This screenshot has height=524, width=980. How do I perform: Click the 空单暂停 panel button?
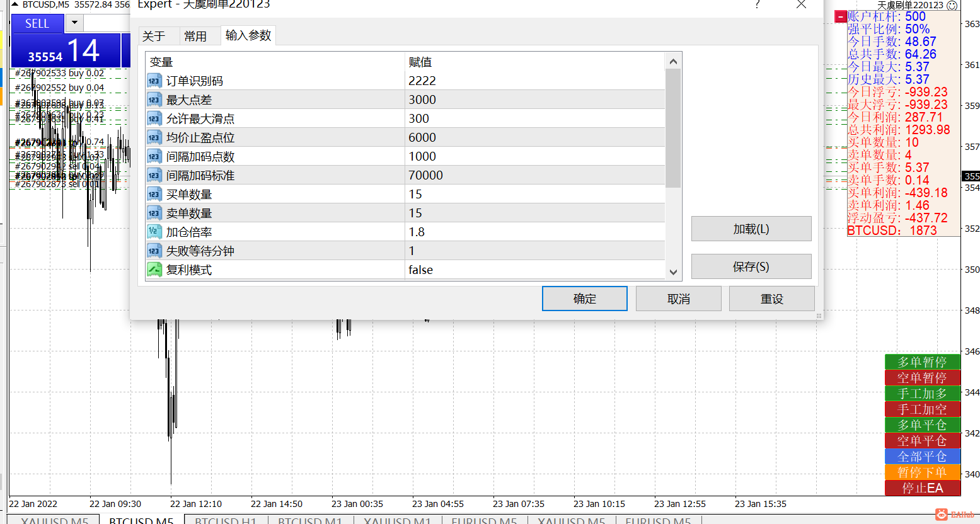(x=922, y=378)
